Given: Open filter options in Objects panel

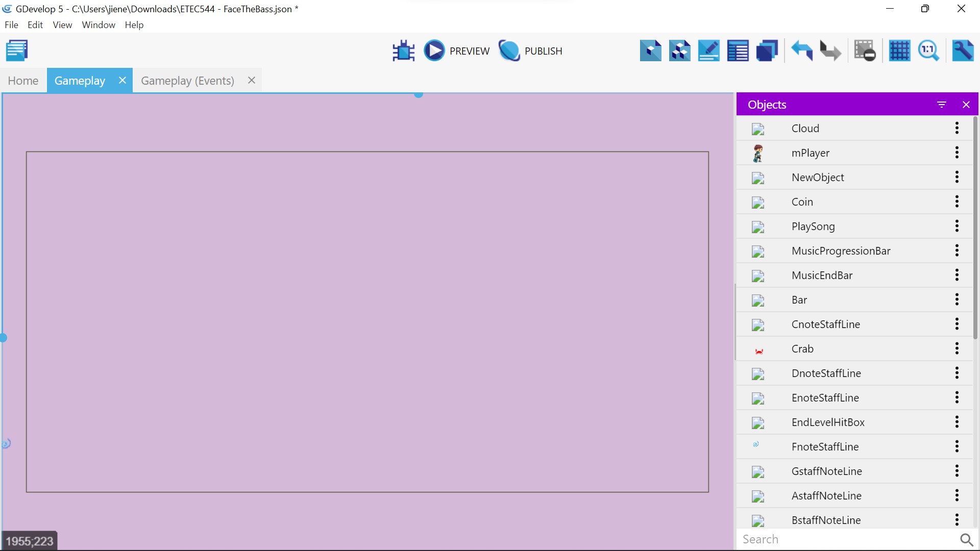Looking at the screenshot, I should (x=942, y=105).
